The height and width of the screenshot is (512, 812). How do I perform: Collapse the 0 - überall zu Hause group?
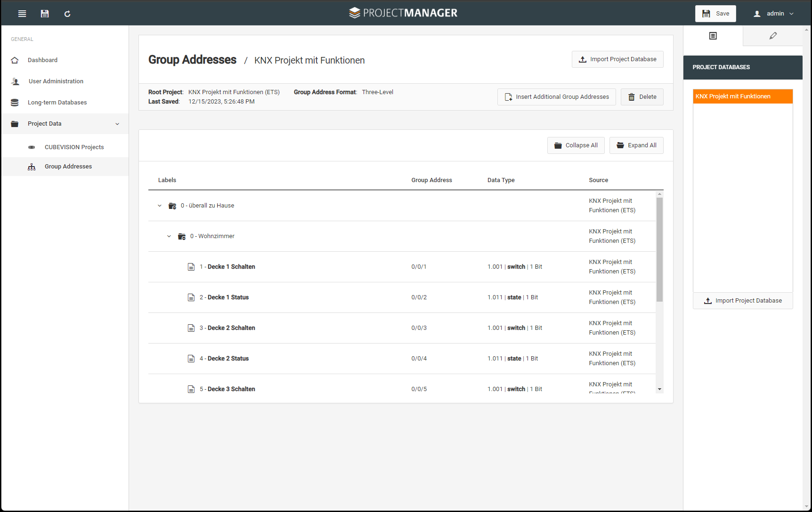(x=160, y=206)
